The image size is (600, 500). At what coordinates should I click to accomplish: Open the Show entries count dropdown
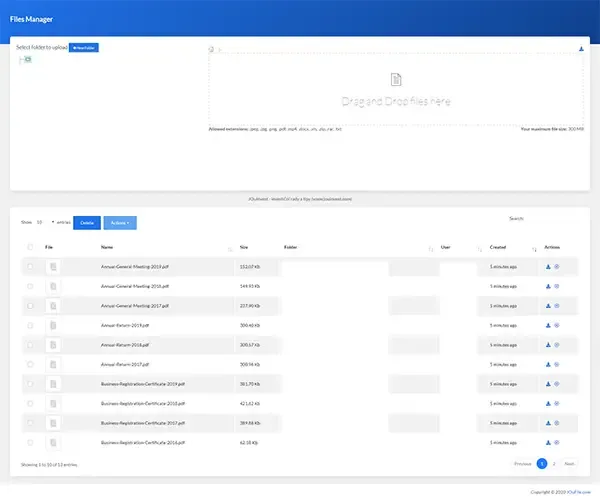45,222
